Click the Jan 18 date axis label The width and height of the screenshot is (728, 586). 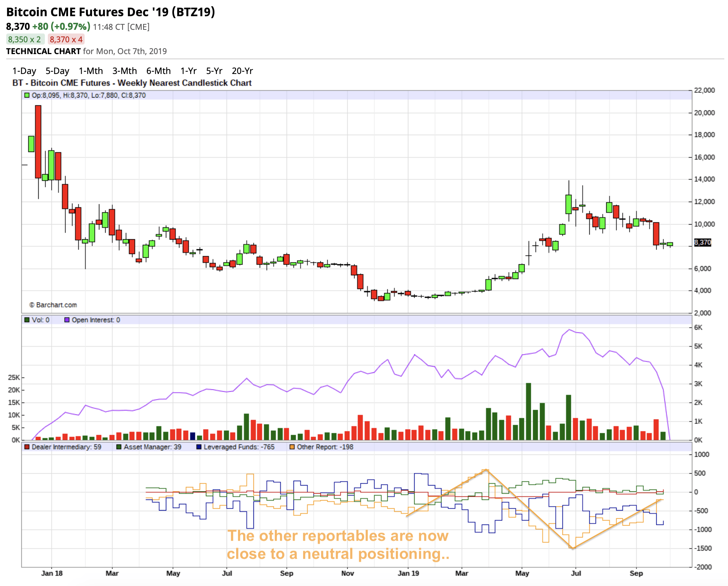[x=52, y=573]
